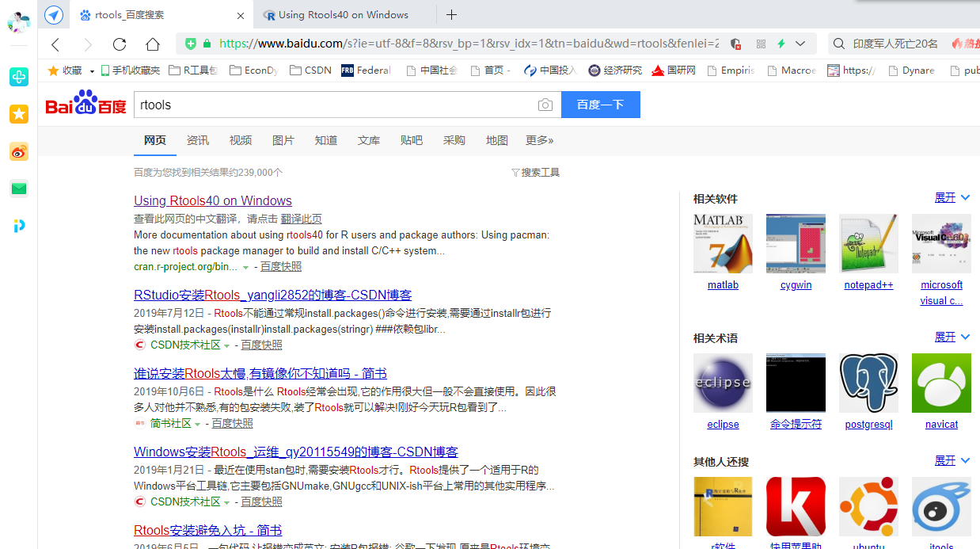Open the Dynare bookmark
Viewport: 980px width, 549px height.
[x=910, y=71]
